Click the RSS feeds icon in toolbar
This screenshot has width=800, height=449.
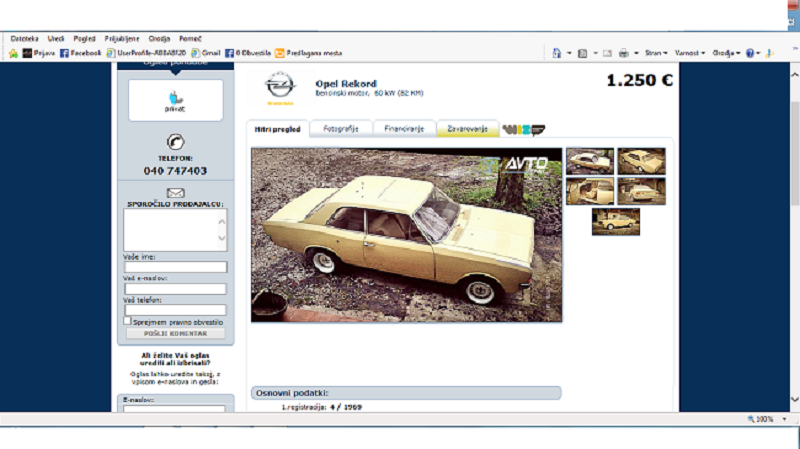581,53
